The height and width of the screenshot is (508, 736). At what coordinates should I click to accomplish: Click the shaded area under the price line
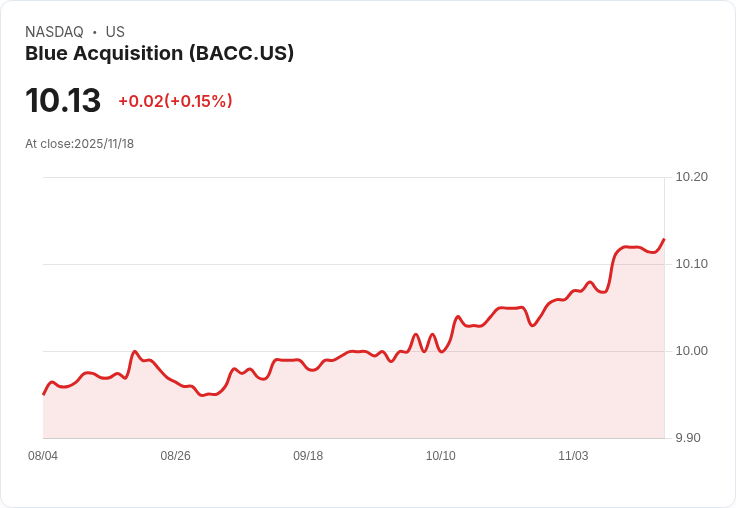(400, 400)
